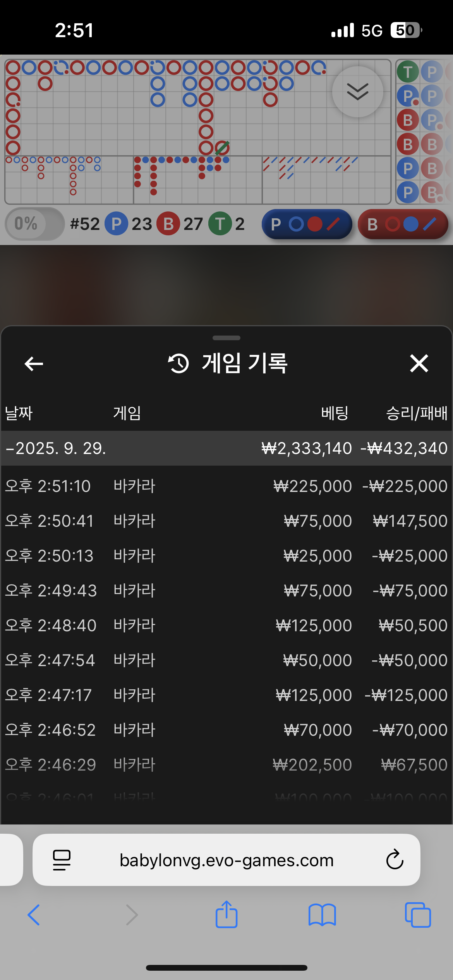This screenshot has width=453, height=980.
Task: Expand the 2:51:10 baccarat round entry
Action: (x=226, y=486)
